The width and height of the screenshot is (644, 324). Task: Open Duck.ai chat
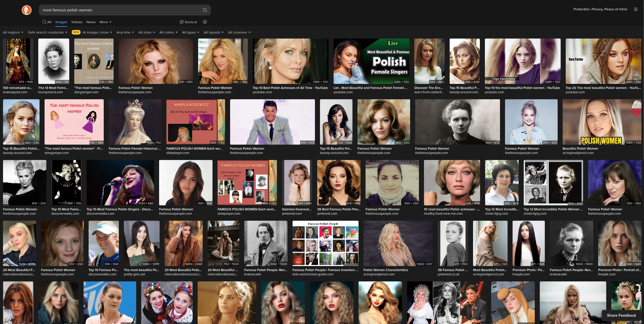coord(188,22)
